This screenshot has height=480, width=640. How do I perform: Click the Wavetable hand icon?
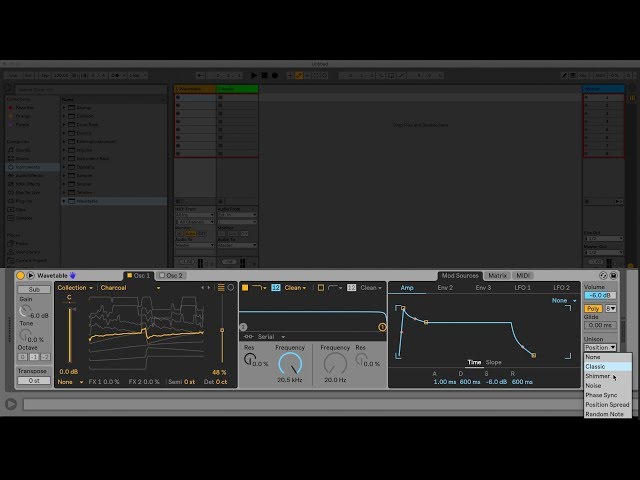click(x=73, y=276)
